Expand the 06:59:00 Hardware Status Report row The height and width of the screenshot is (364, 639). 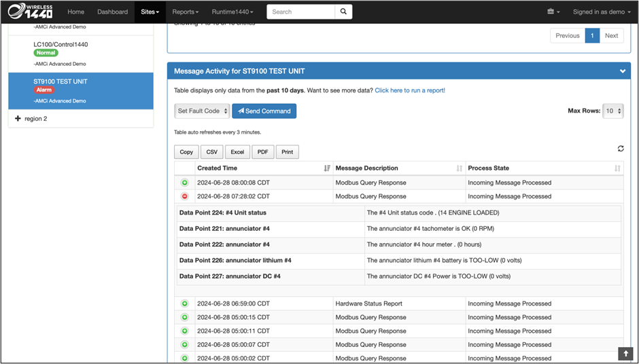(x=184, y=304)
